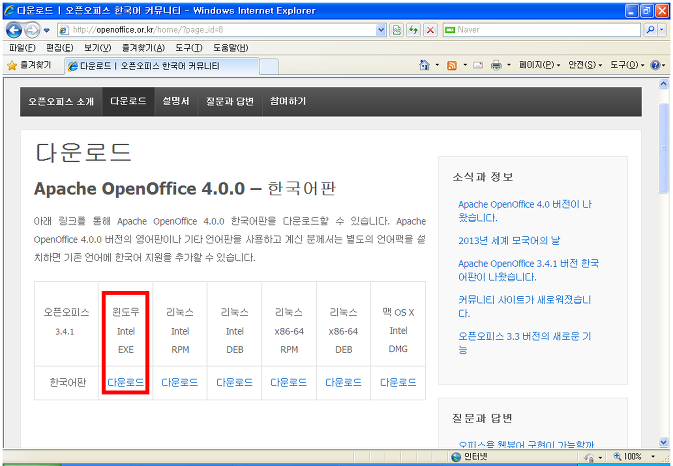Open 참여하기 navigation item

288,102
